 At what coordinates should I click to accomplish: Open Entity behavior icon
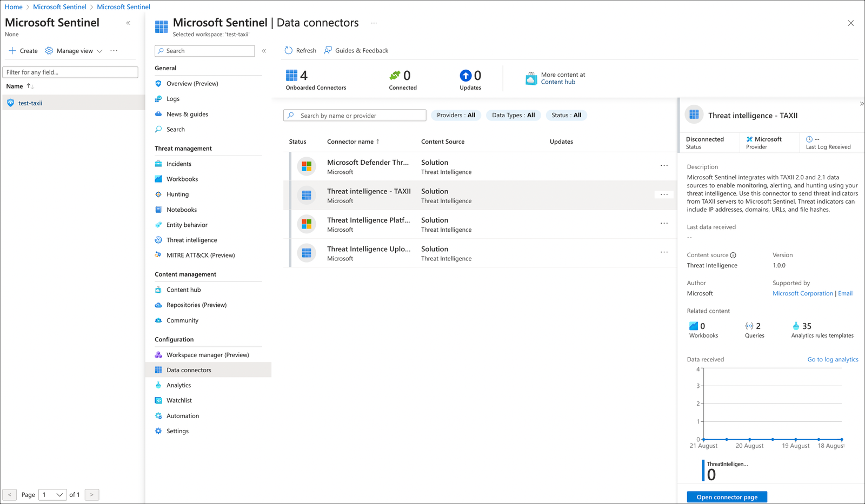(158, 225)
